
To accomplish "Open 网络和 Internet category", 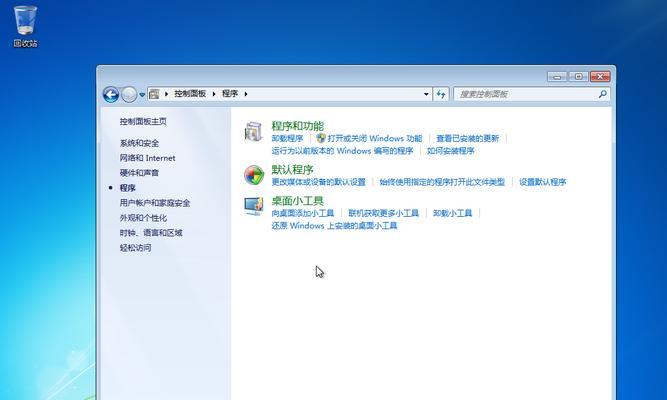I will coord(147,158).
